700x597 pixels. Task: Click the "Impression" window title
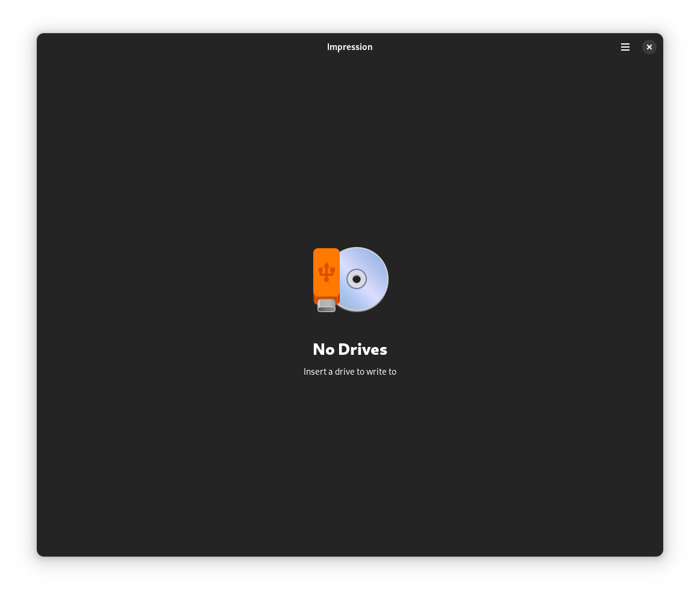click(349, 47)
